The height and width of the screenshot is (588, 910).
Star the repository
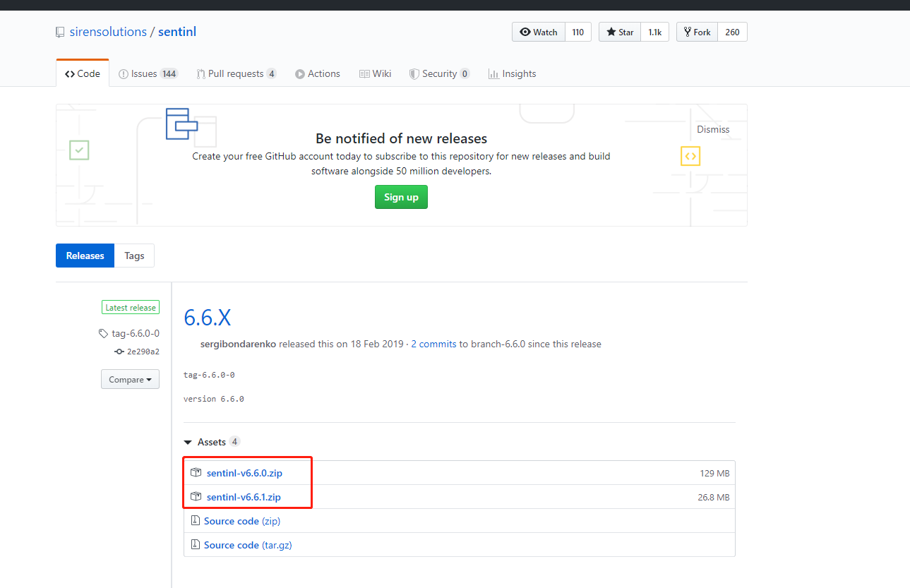[620, 32]
